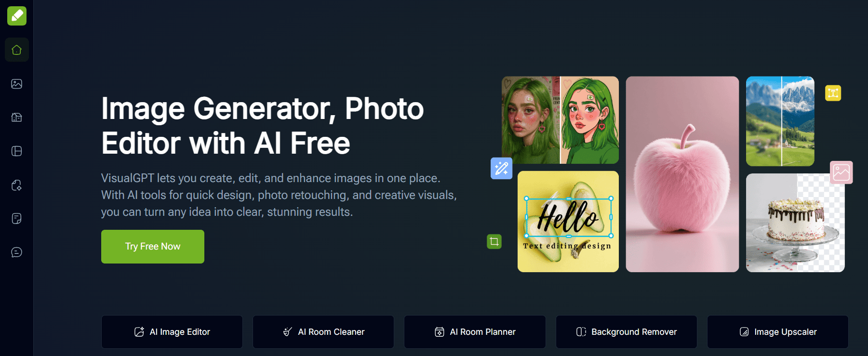Select the Background Remover tool

627,332
